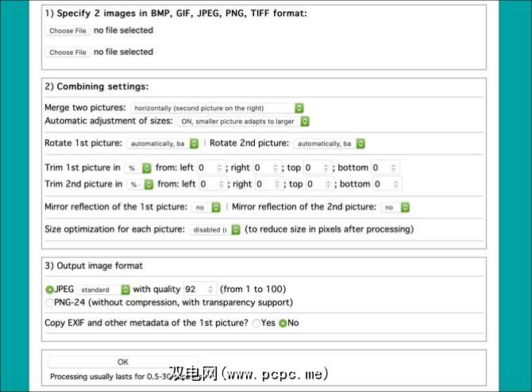The image size is (532, 392).
Task: Click Trim 1st picture left input
Action: (x=211, y=168)
